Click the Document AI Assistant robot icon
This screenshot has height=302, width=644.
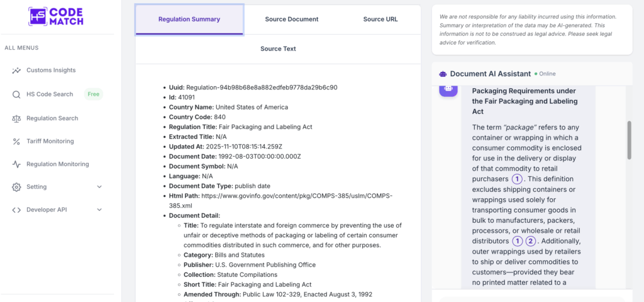tap(443, 74)
